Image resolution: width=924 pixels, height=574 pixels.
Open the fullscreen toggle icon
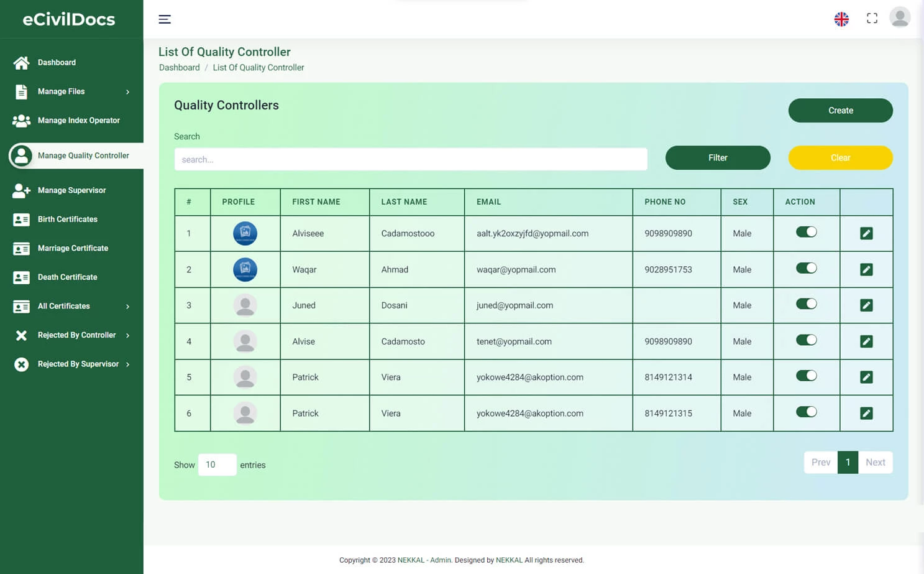tap(872, 18)
